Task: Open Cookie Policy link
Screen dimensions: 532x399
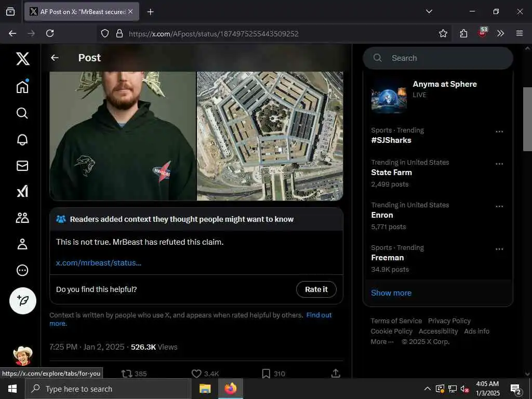Action: click(x=391, y=331)
